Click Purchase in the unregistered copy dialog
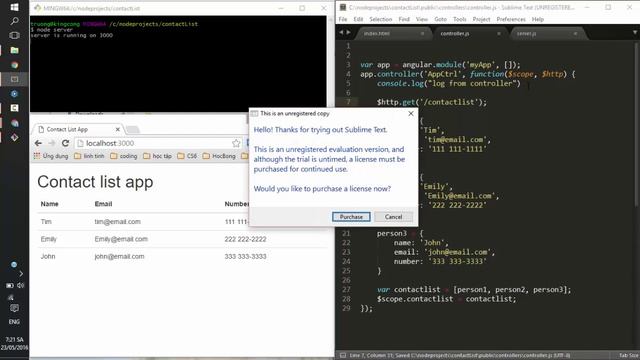 (351, 217)
